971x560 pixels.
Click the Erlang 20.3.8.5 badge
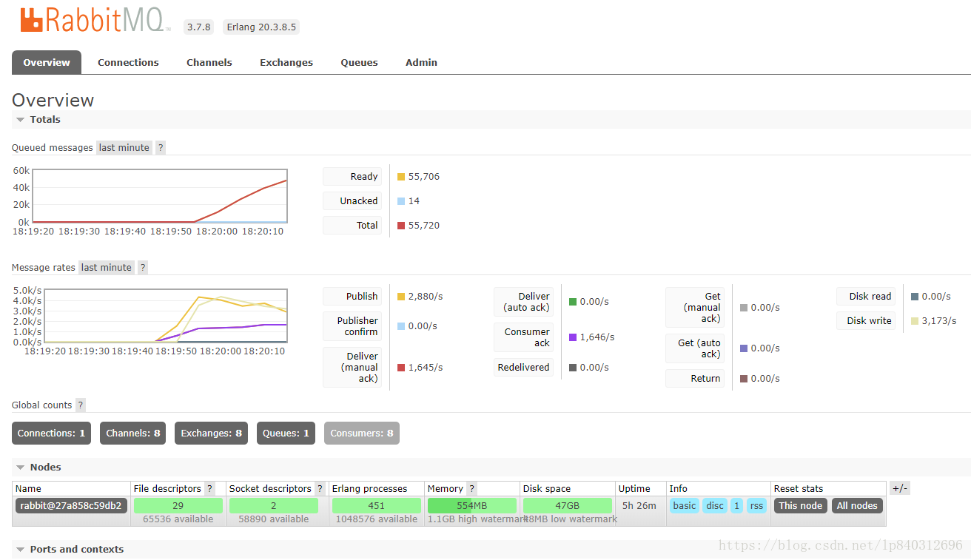261,27
